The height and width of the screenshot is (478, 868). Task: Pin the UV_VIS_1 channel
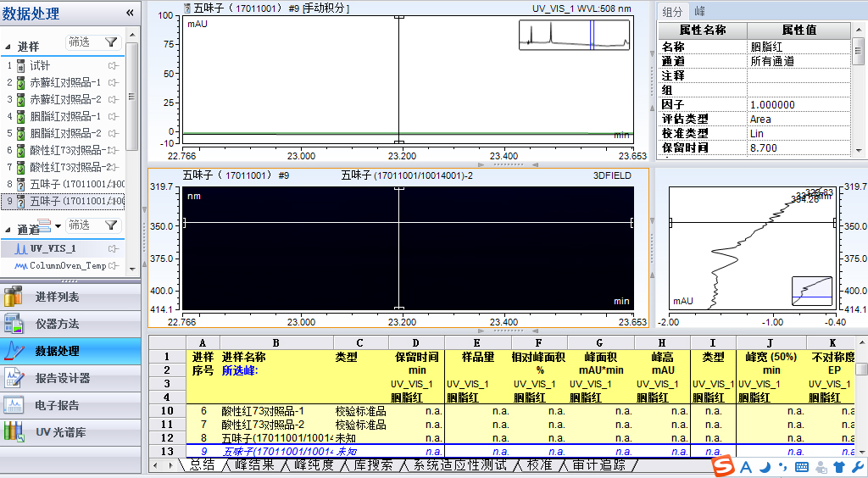click(x=114, y=249)
